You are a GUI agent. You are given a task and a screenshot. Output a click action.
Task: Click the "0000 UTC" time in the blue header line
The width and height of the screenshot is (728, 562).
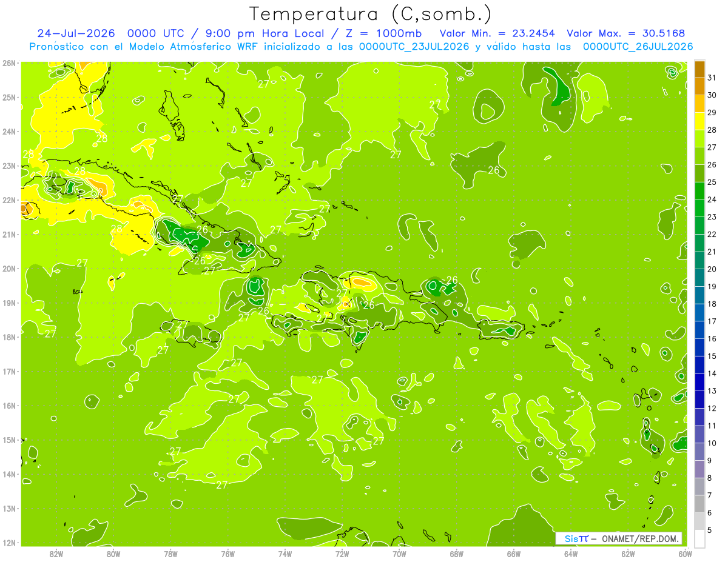point(157,33)
